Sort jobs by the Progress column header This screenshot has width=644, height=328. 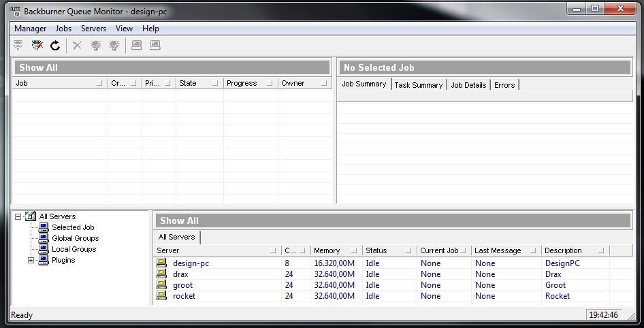pos(251,83)
